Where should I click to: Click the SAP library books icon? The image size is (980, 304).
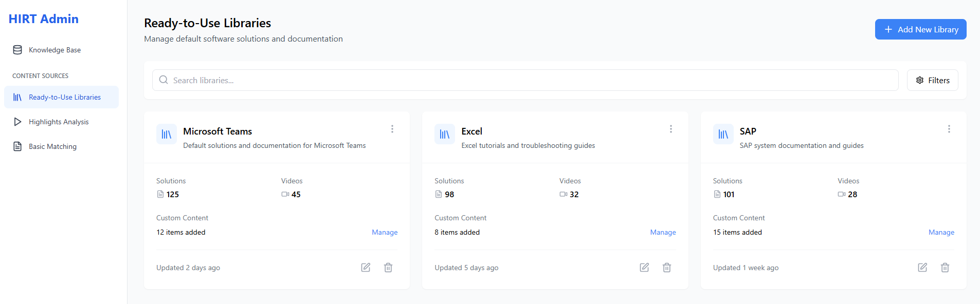coord(723,135)
